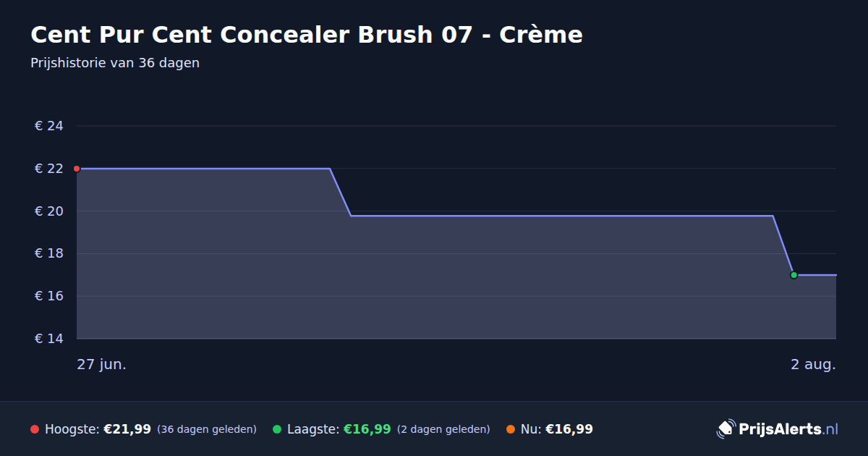The image size is (868, 456).
Task: Click the green lowest price dot on chart
Action: click(793, 275)
